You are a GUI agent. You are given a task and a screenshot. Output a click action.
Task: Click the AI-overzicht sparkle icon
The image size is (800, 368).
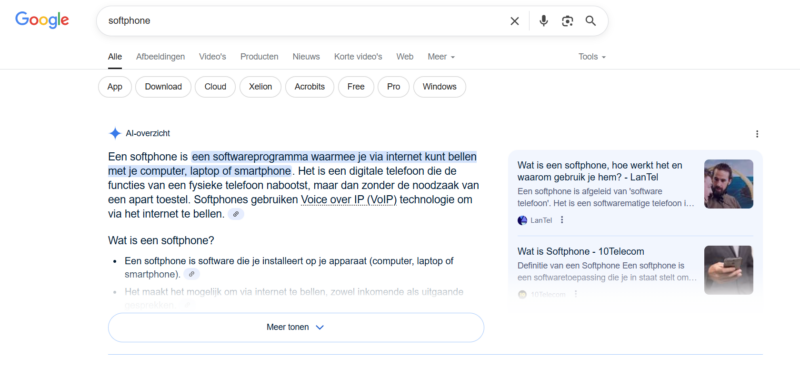tap(115, 133)
